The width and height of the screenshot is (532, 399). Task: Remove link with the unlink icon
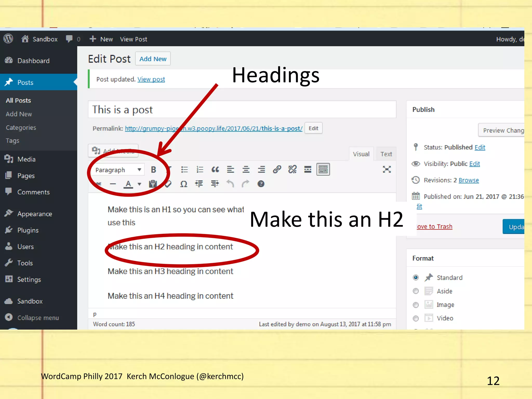pos(292,170)
